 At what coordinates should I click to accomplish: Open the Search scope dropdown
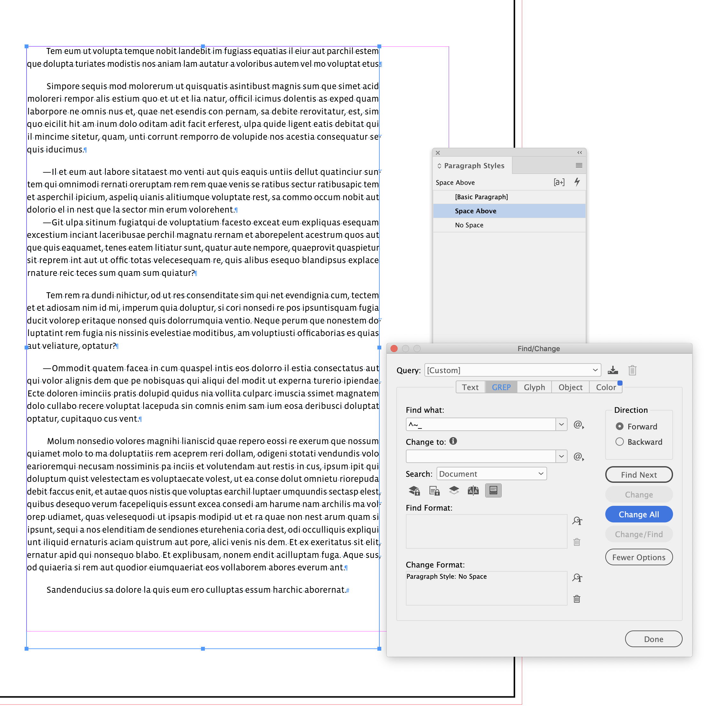point(540,473)
